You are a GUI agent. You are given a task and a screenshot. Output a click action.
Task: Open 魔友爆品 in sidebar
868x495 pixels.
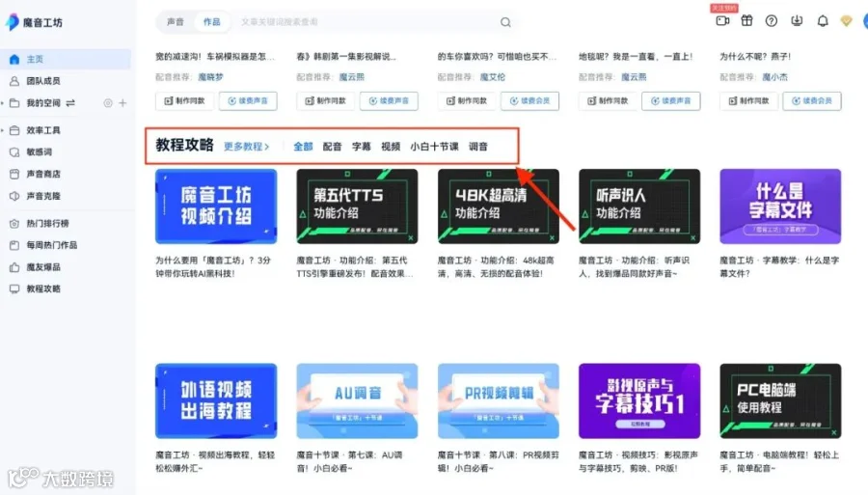coord(43,267)
